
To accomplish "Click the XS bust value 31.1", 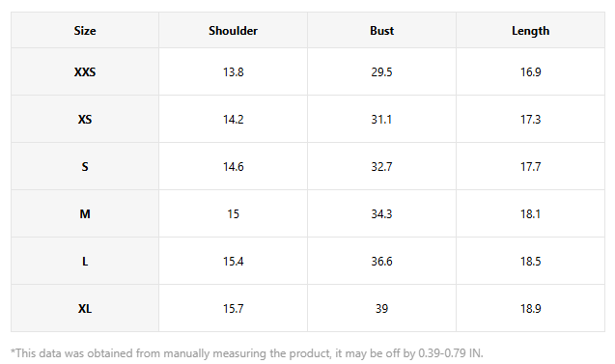I will (381, 120).
